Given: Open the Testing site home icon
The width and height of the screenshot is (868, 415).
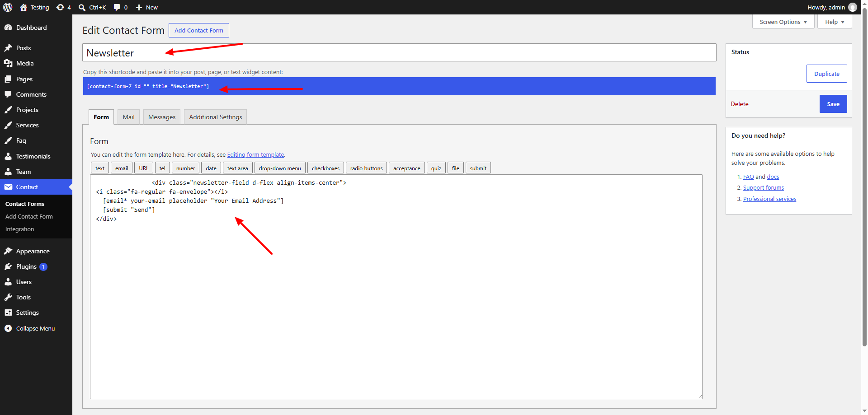Looking at the screenshot, I should tap(24, 7).
